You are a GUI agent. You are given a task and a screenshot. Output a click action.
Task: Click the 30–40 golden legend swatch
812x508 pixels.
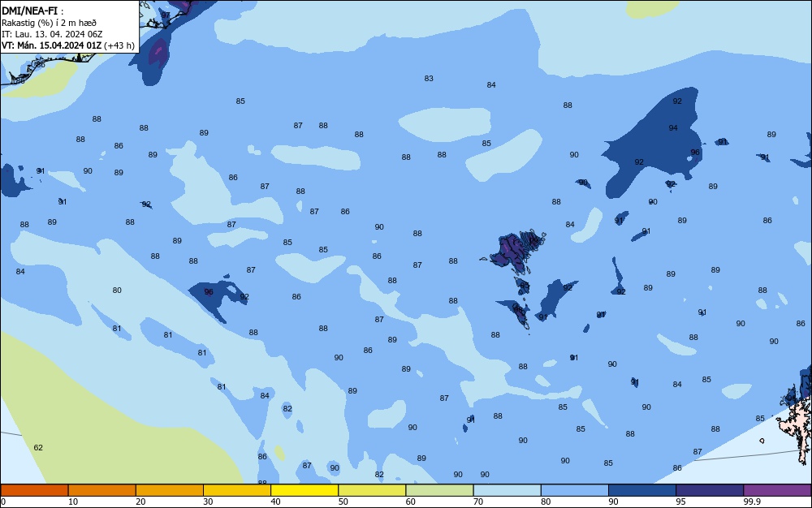(x=237, y=490)
